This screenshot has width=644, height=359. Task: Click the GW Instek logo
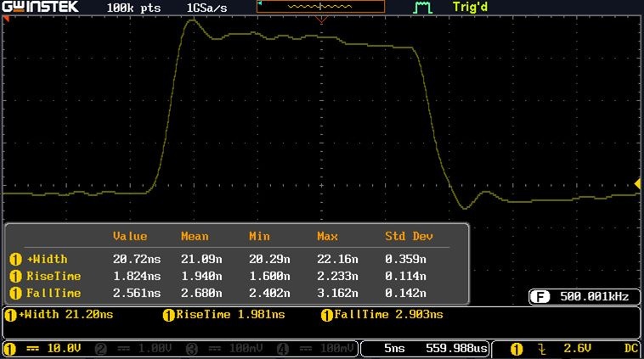pos(40,7)
